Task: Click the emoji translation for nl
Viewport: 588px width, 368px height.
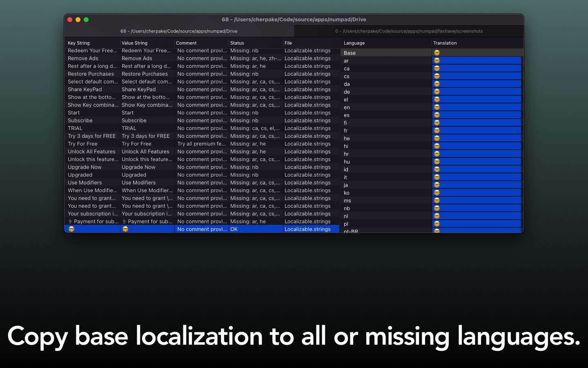Action: pyautogui.click(x=437, y=216)
